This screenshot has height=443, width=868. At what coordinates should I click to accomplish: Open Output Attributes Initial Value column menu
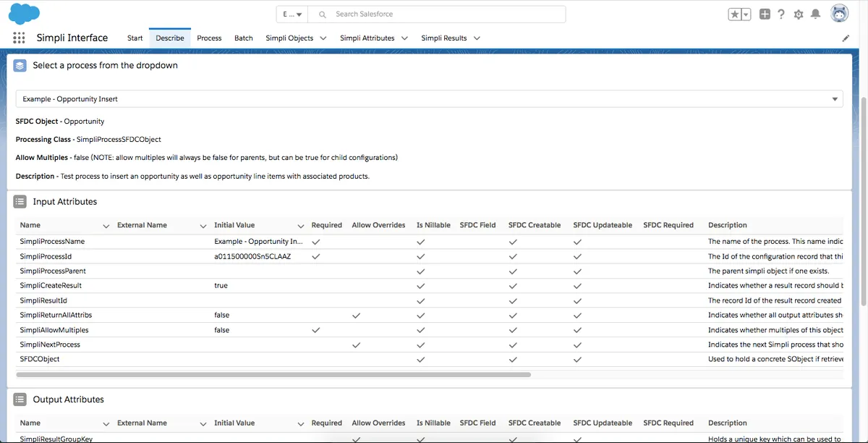pos(301,423)
